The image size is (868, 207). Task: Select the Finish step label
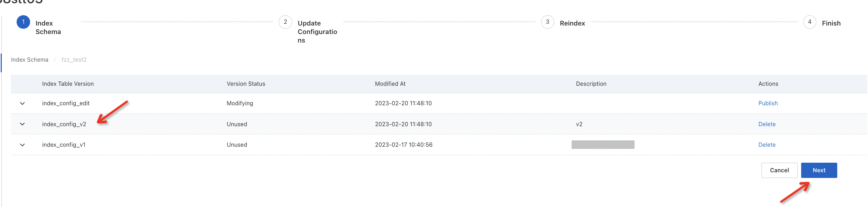831,23
